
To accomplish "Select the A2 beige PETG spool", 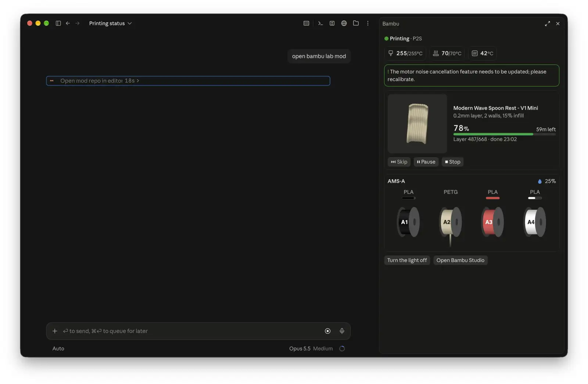I will point(451,222).
